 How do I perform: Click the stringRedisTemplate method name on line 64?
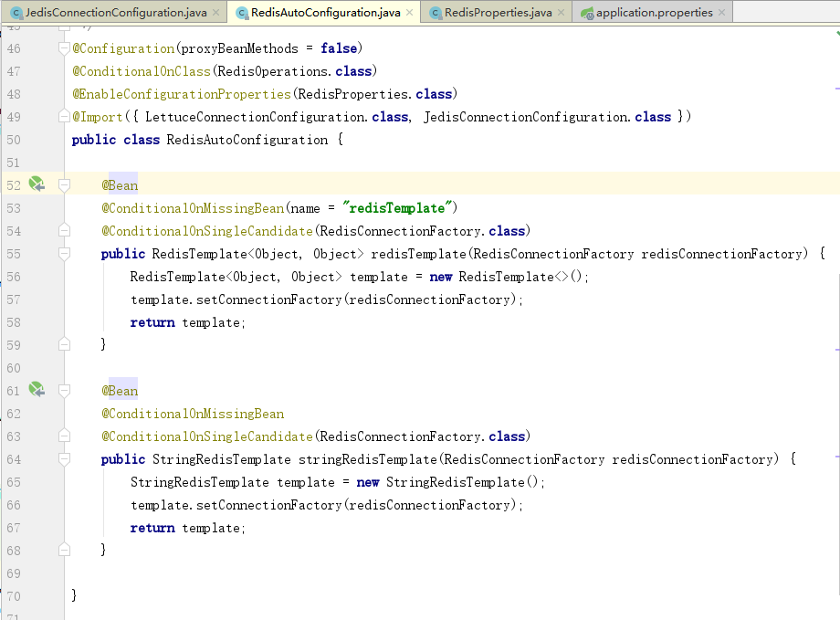pyautogui.click(x=367, y=459)
